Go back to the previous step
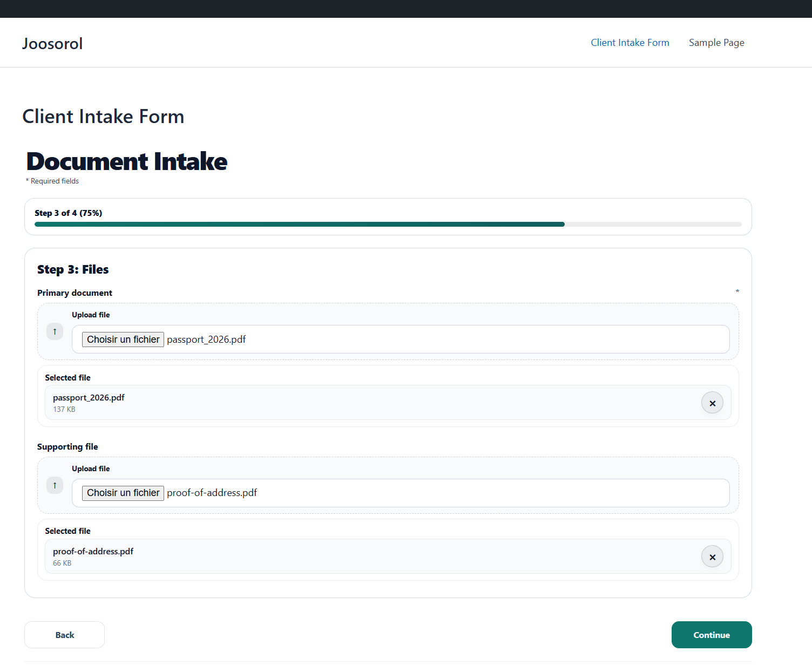 [x=64, y=635]
